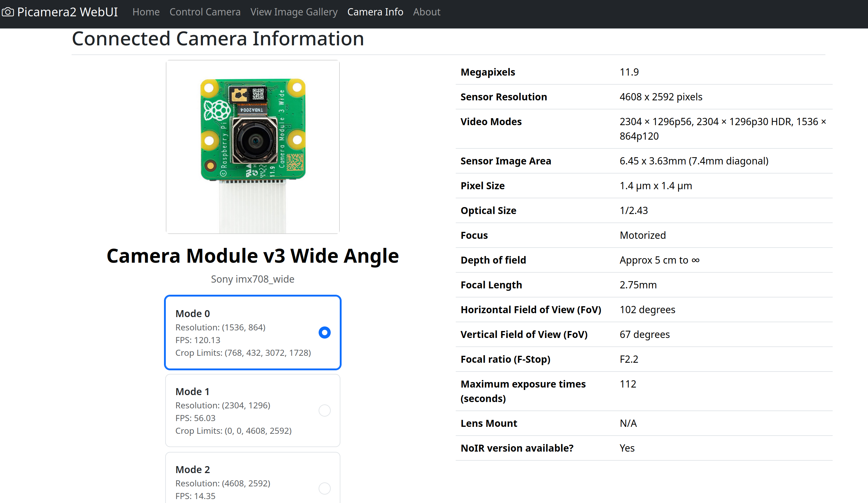The width and height of the screenshot is (868, 503).
Task: Go to the Home page
Action: point(146,12)
